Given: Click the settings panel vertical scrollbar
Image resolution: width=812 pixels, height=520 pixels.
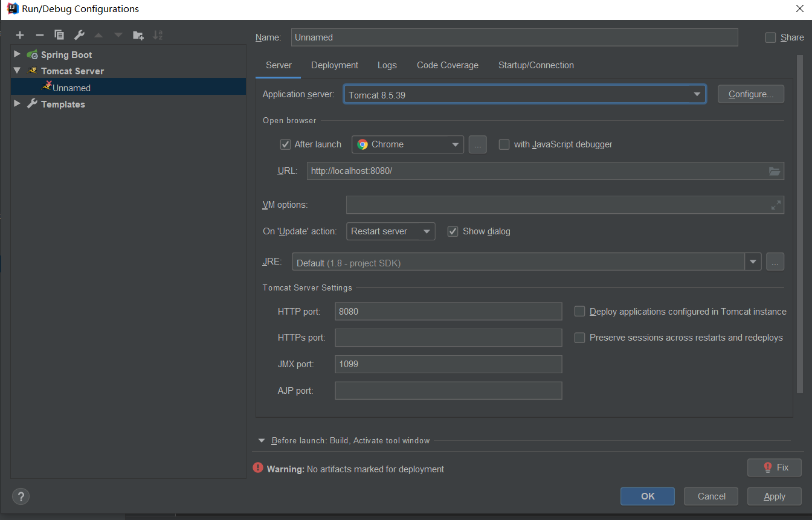Looking at the screenshot, I should [x=800, y=225].
